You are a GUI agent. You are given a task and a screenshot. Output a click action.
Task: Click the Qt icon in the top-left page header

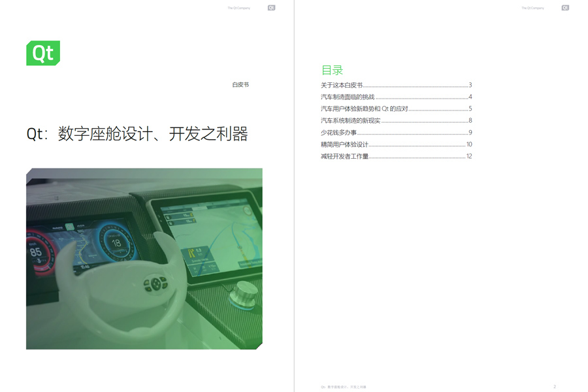click(x=270, y=8)
